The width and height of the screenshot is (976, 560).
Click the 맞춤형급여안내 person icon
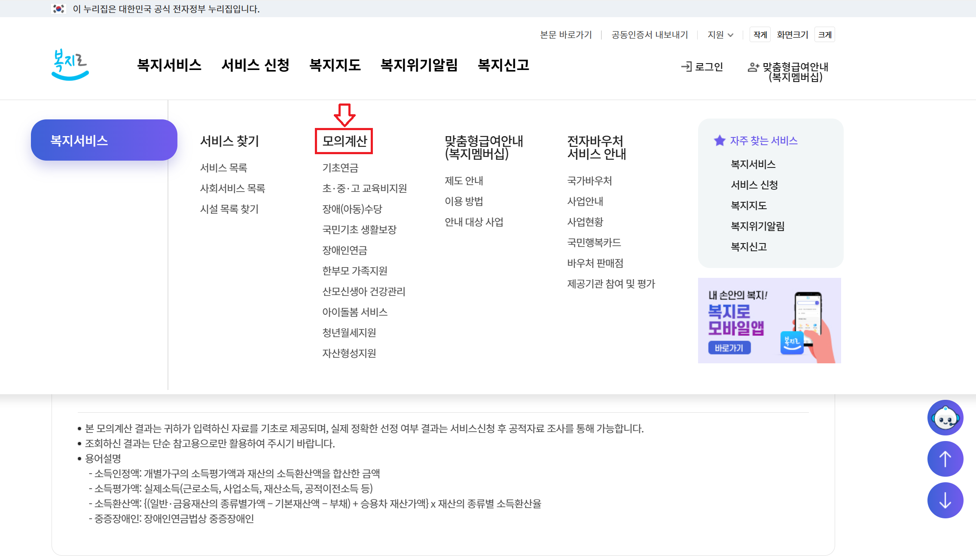click(753, 67)
